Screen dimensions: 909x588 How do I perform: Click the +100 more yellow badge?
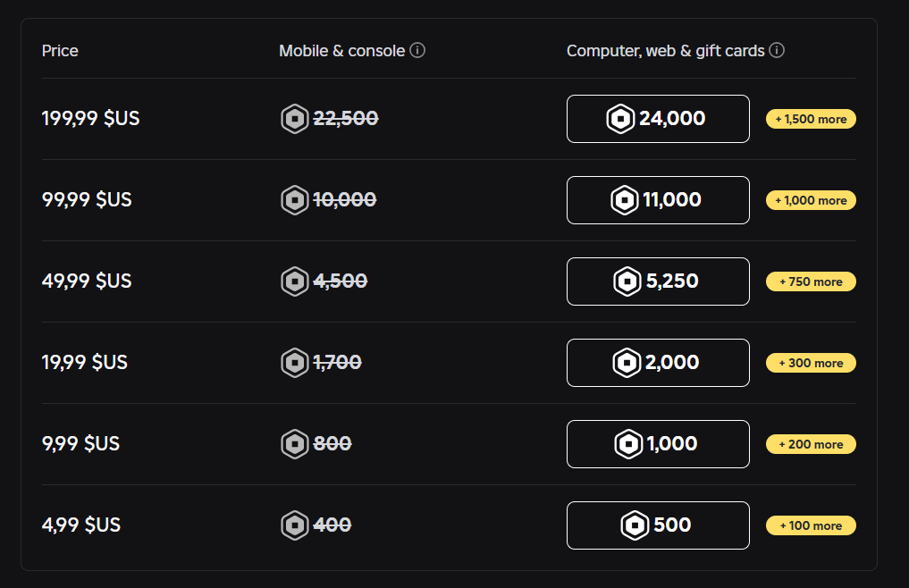tap(811, 525)
